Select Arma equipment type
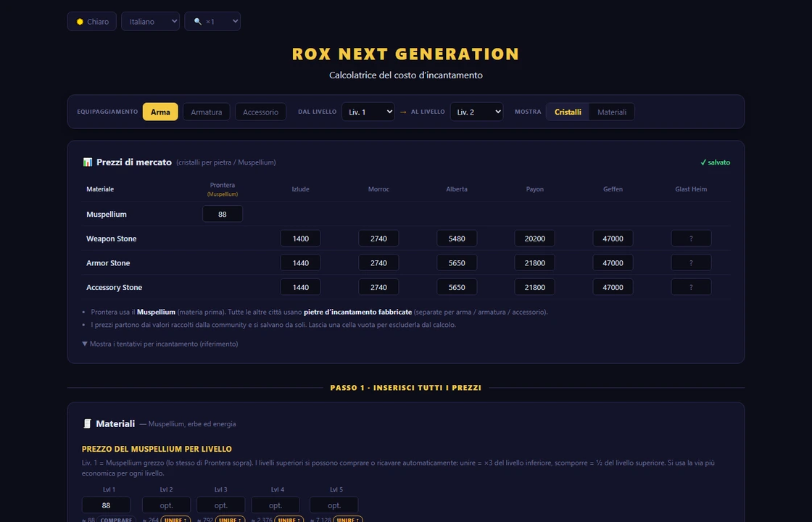This screenshot has width=812, height=522. point(160,112)
